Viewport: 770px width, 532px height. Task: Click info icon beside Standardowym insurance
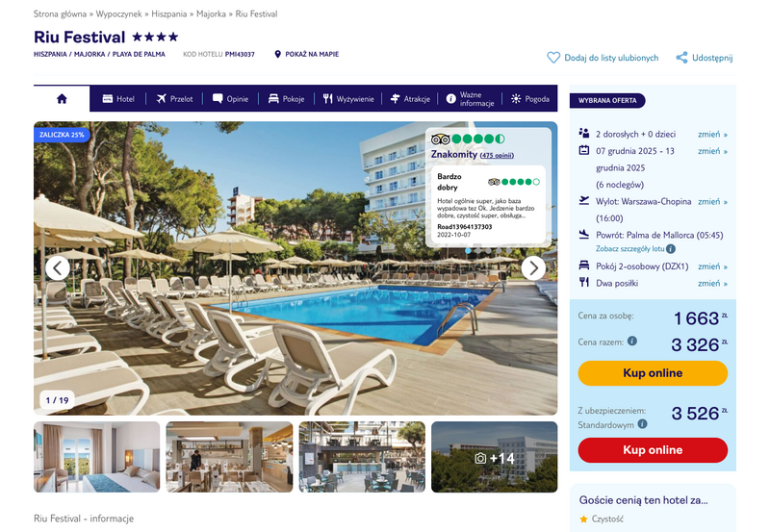tap(642, 423)
